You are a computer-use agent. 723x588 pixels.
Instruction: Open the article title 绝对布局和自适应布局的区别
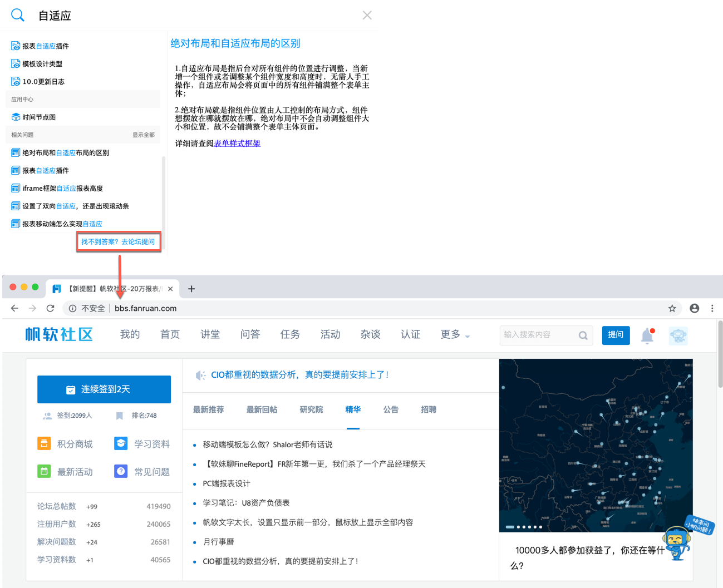click(x=235, y=43)
